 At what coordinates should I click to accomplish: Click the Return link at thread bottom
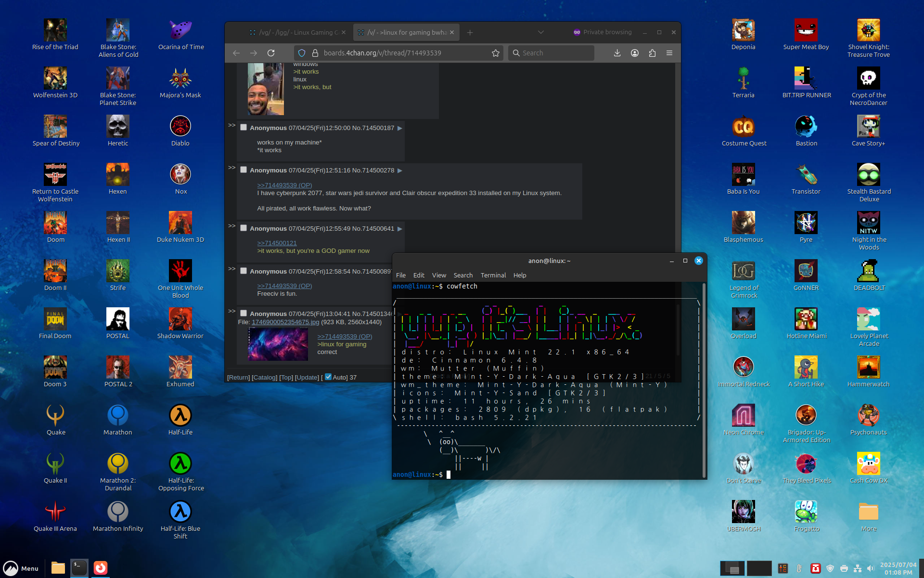(x=238, y=378)
